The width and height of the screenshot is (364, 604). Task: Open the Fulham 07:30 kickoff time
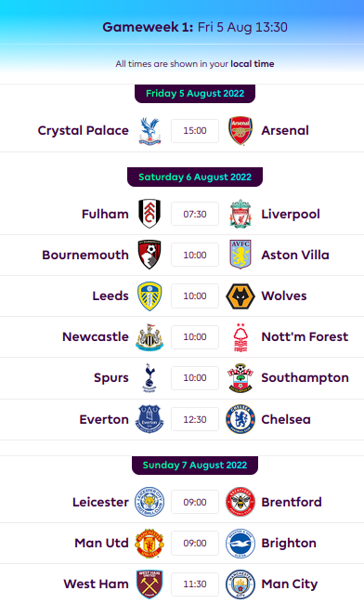(x=195, y=214)
